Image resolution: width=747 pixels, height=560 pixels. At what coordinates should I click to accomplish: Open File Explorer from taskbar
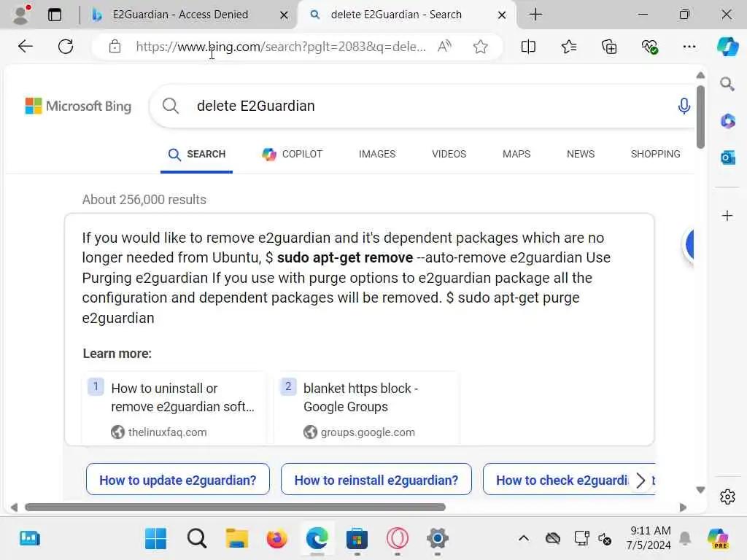pyautogui.click(x=237, y=539)
